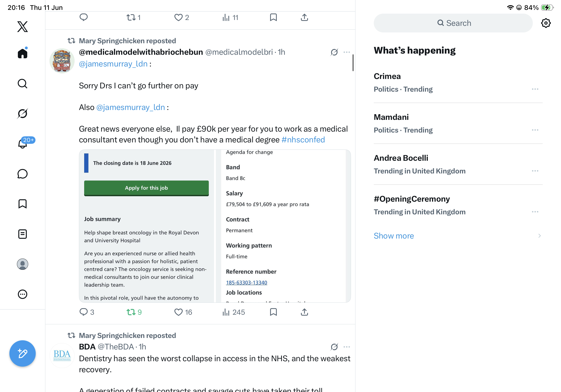561x392 pixels.
Task: Click the compose post floating button
Action: [23, 353]
